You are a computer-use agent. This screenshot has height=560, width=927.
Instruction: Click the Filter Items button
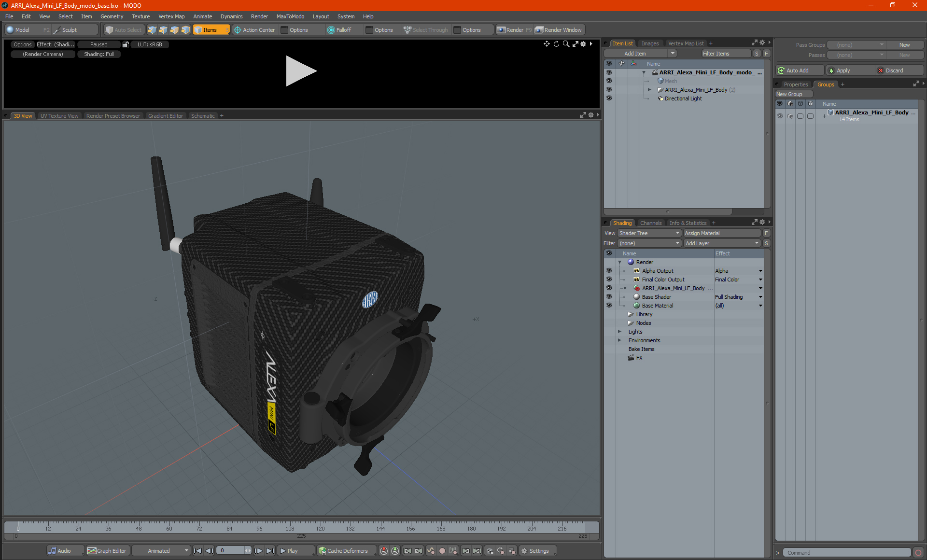726,54
